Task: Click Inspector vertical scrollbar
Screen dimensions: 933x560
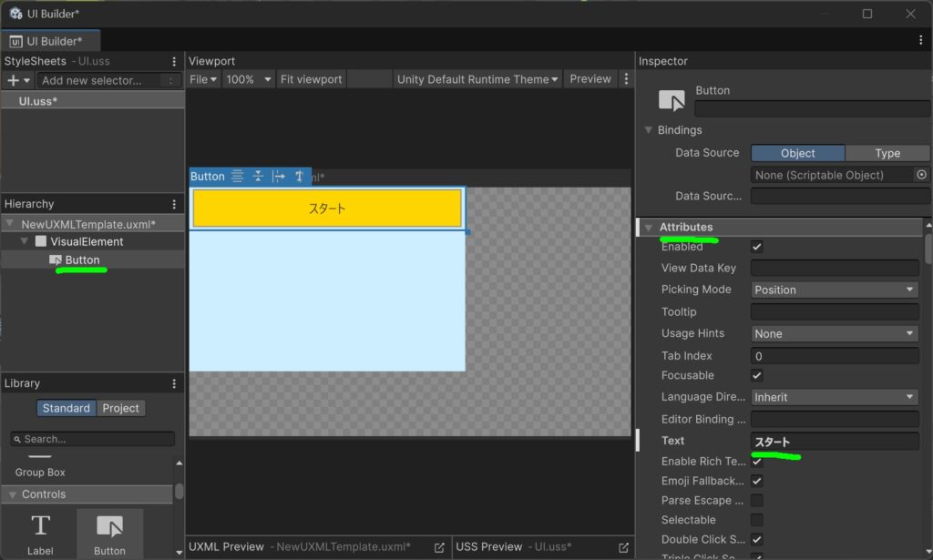Action: pyautogui.click(x=928, y=249)
